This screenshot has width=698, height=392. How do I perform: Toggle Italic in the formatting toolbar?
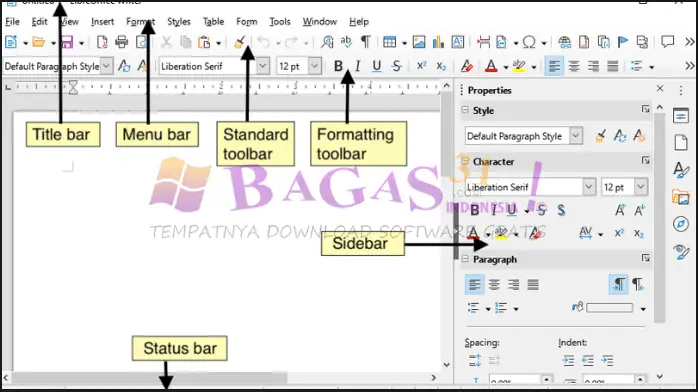(357, 66)
